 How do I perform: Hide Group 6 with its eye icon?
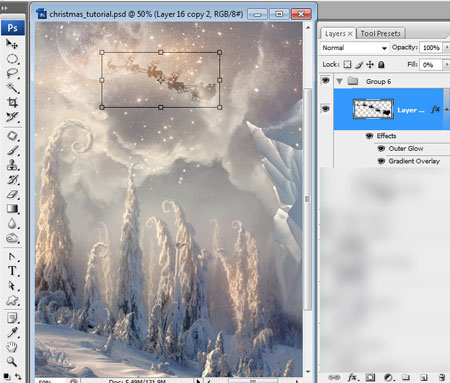(x=326, y=81)
